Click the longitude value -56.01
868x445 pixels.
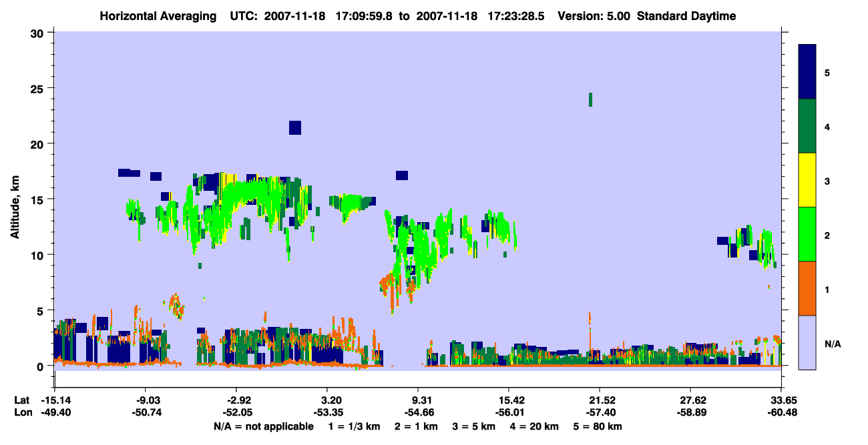pyautogui.click(x=509, y=412)
